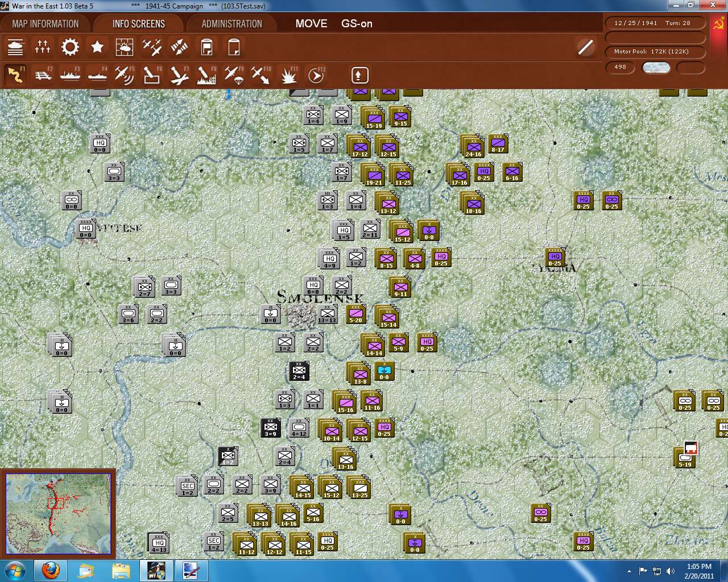
Task: Click the taskbar clock showing 1:05 PM
Action: pyautogui.click(x=699, y=571)
